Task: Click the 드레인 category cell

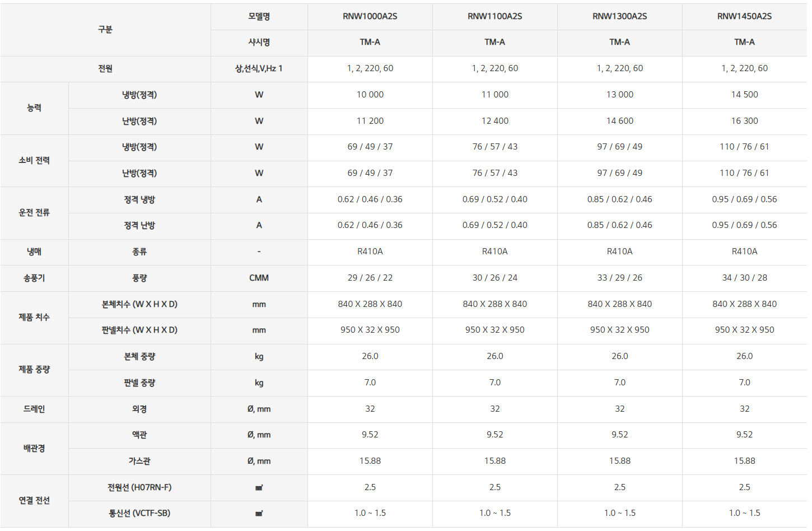Action: [34, 409]
